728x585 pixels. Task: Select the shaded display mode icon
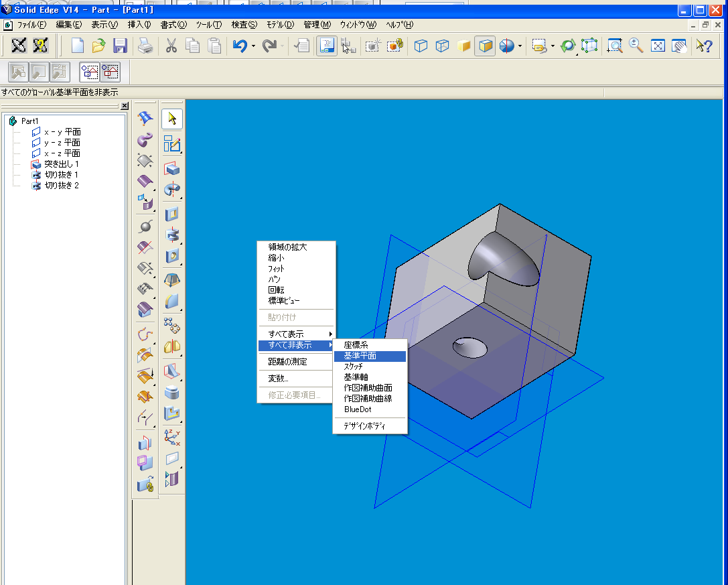click(464, 46)
